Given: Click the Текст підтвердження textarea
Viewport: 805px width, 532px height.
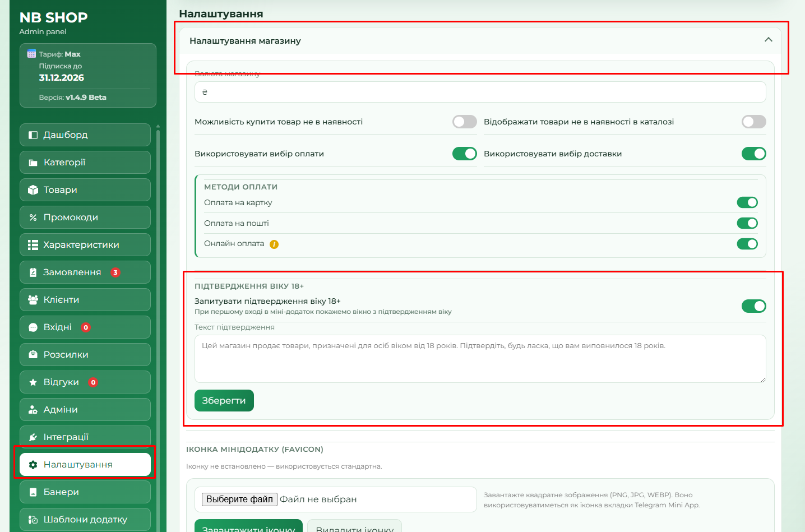Looking at the screenshot, I should [480, 359].
